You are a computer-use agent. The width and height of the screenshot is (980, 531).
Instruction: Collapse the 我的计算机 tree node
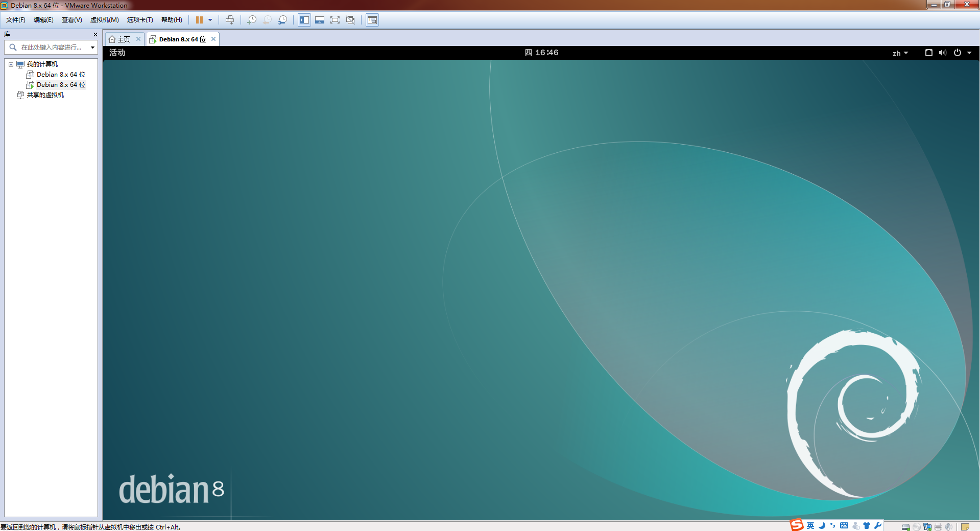pyautogui.click(x=11, y=64)
